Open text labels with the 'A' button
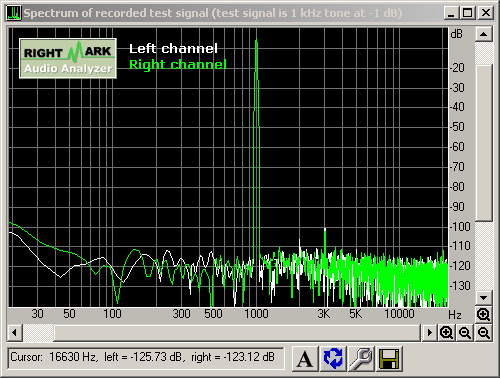 [x=305, y=359]
